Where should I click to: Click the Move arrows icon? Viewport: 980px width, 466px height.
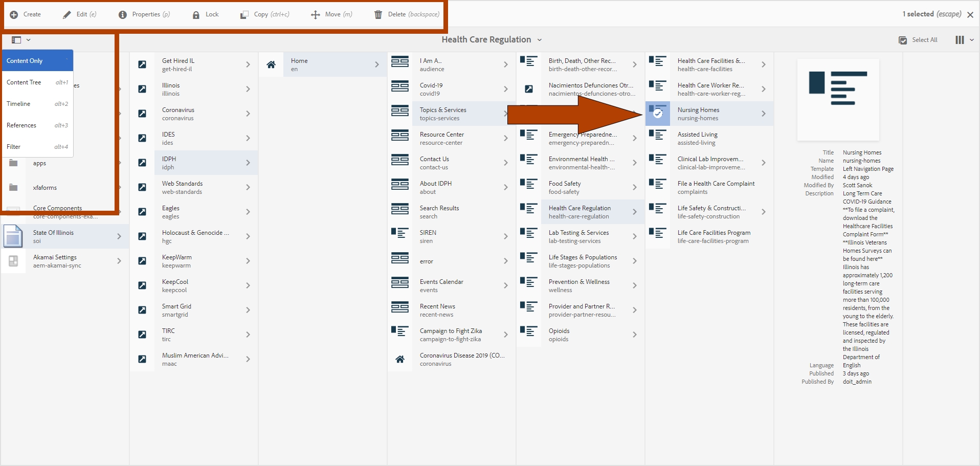pyautogui.click(x=316, y=14)
